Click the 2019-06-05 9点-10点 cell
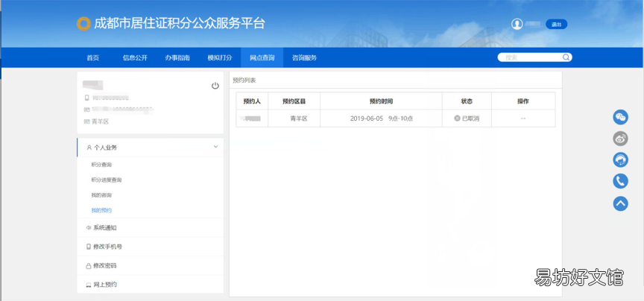The width and height of the screenshot is (644, 301). [x=382, y=118]
